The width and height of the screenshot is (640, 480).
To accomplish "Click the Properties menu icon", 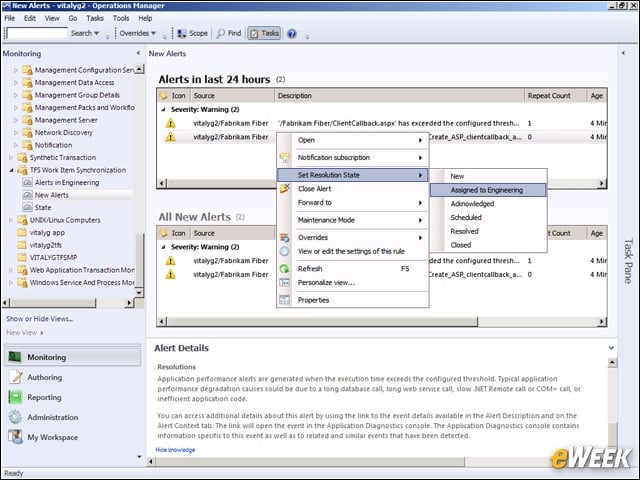I will click(284, 300).
